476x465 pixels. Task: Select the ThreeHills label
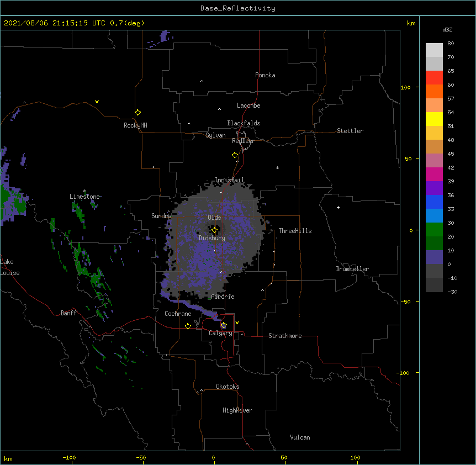(295, 231)
